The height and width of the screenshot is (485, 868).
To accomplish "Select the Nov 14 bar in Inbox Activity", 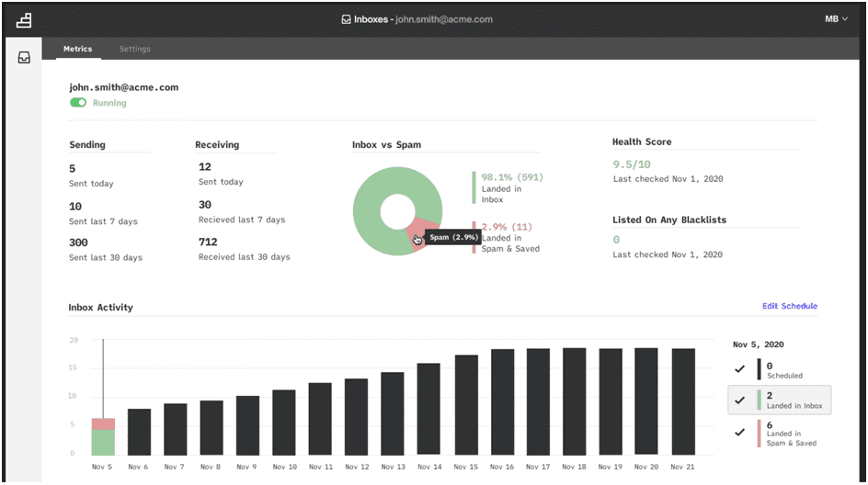I will coord(428,410).
